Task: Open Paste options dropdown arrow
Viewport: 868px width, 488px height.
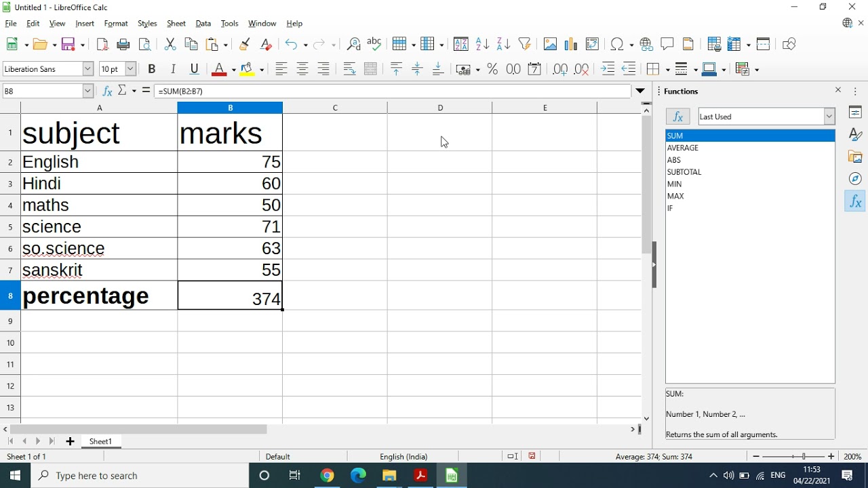Action: 226,44
